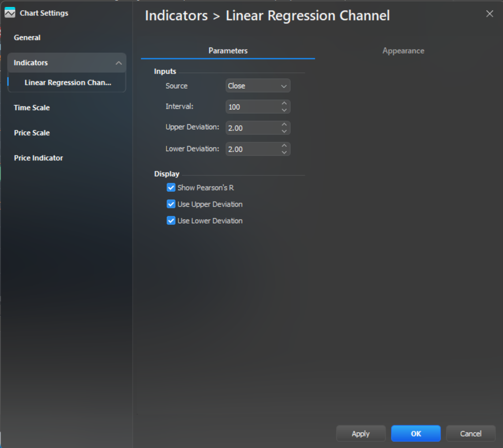Open the Price Scale section
503x448 pixels.
tap(32, 133)
